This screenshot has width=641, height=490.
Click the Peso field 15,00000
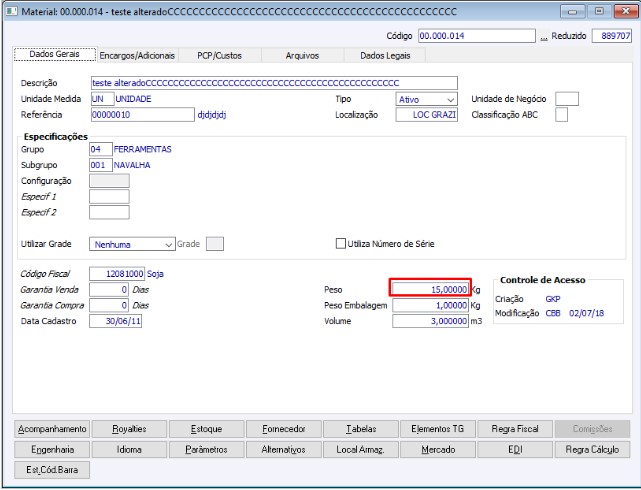(430, 290)
